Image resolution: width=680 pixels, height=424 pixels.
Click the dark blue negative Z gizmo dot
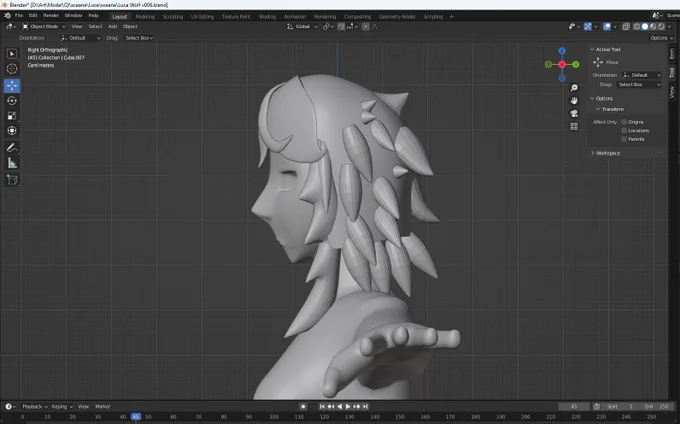[x=562, y=78]
